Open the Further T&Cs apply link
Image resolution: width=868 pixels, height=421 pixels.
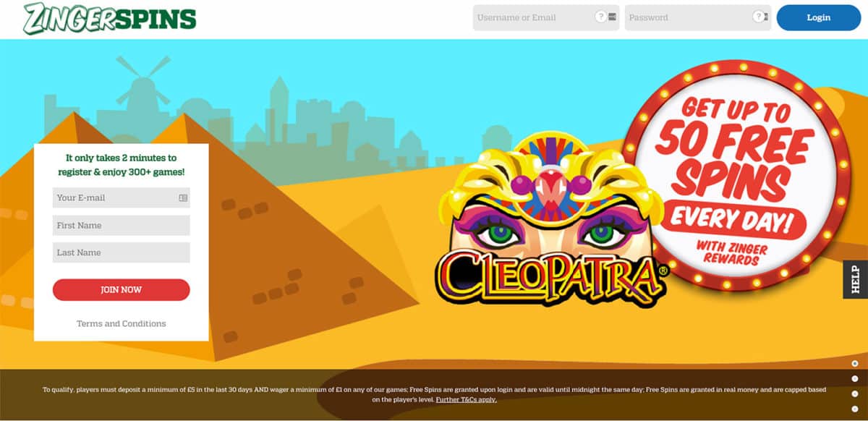click(x=467, y=399)
